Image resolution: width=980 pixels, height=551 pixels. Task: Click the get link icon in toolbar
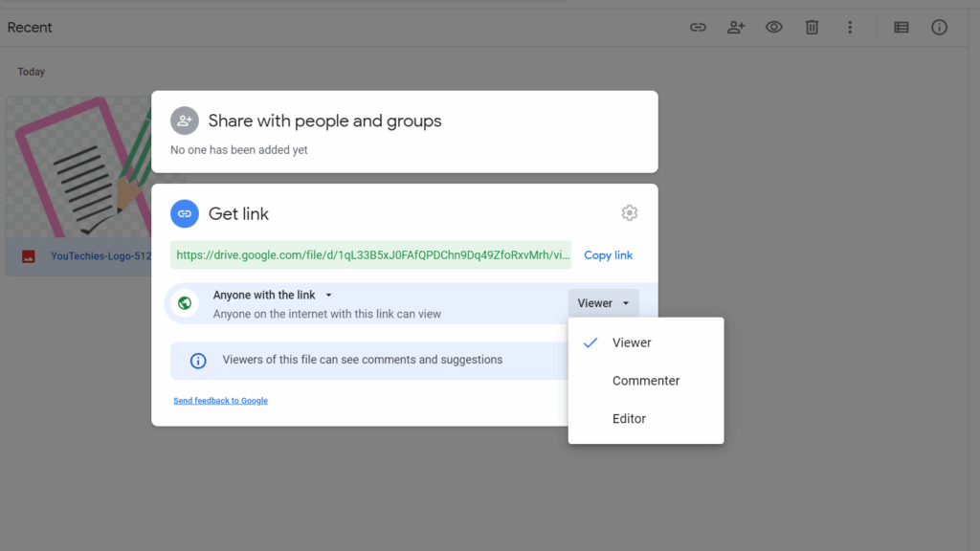698,28
